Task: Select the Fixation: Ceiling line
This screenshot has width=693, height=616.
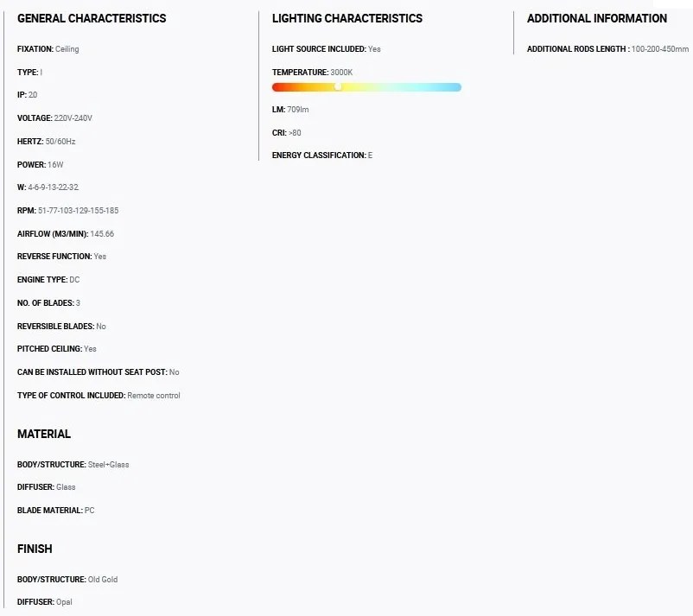Action: (48, 49)
